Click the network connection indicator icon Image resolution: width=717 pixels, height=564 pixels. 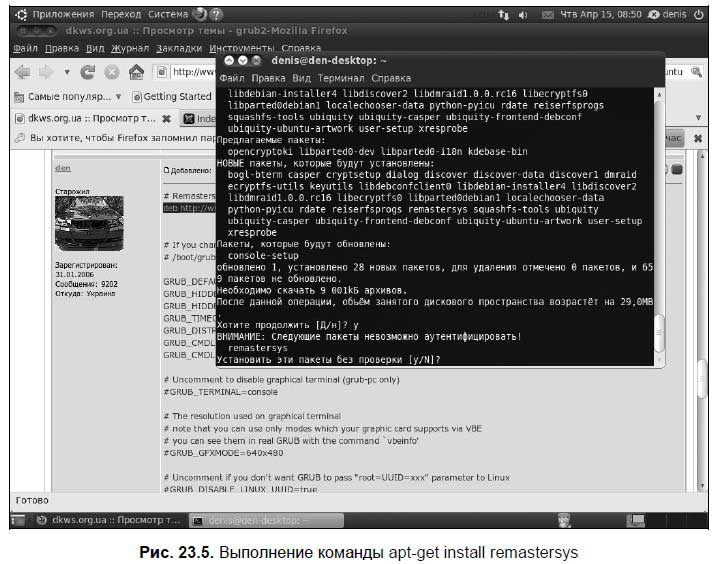pos(503,15)
